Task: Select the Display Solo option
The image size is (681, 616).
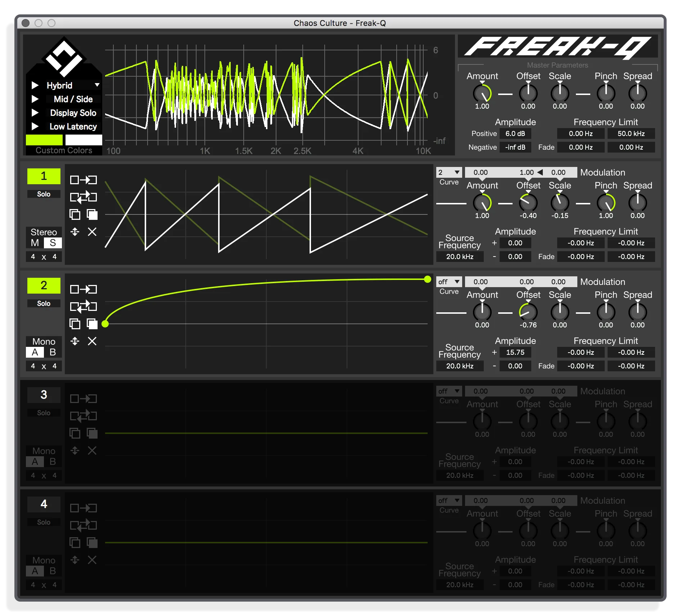Action: (x=73, y=113)
